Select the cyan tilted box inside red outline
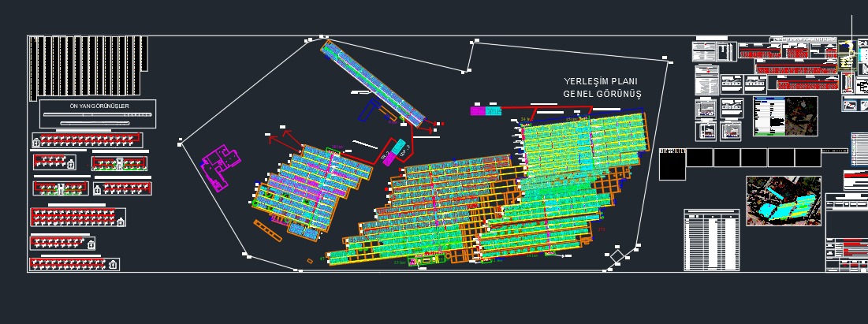Viewport: 868px width, 324px height. tap(400, 148)
